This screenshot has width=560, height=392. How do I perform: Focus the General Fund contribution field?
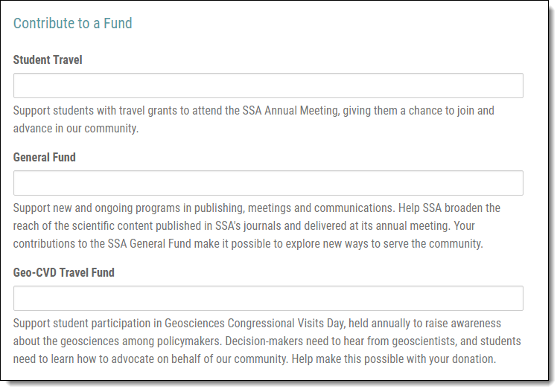click(x=268, y=183)
